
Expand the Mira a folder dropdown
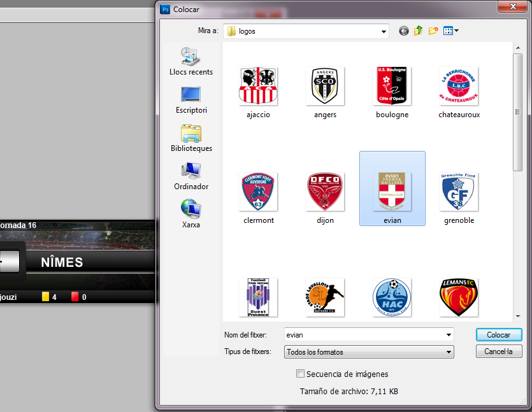[x=384, y=32]
